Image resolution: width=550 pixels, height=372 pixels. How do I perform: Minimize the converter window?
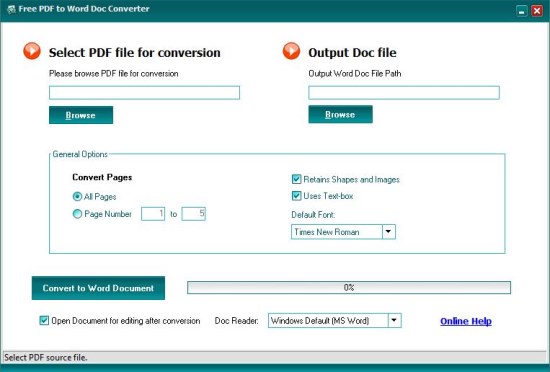coord(522,11)
